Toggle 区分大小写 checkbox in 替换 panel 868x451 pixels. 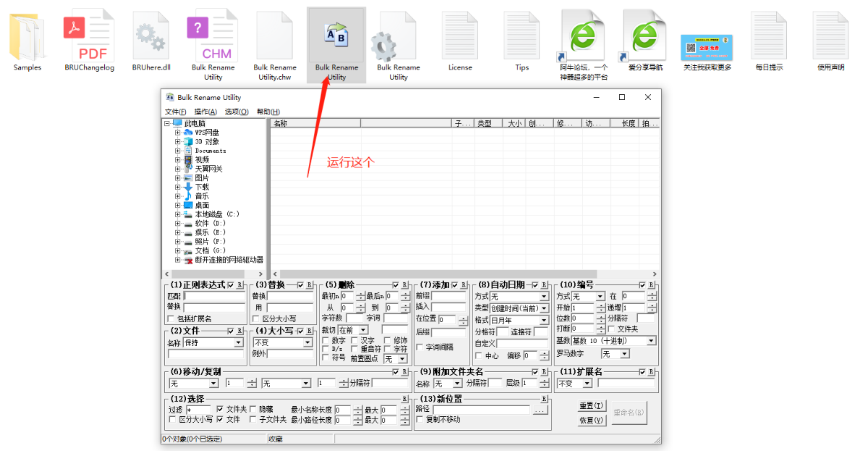point(256,319)
